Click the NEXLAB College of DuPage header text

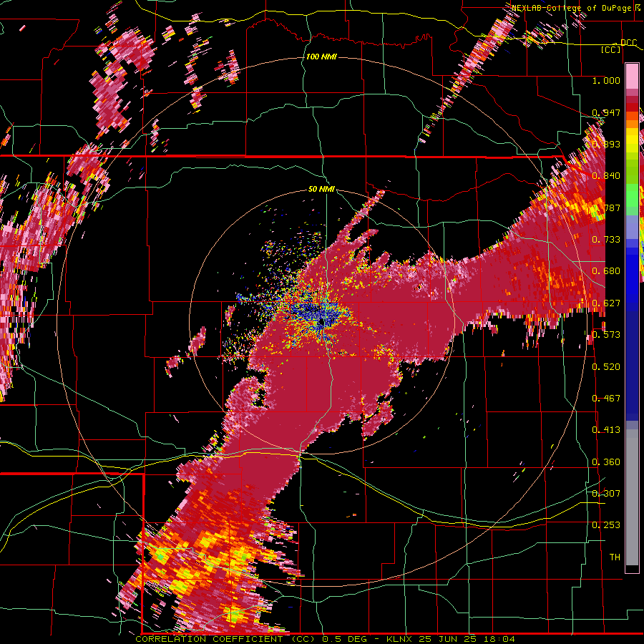click(575, 8)
